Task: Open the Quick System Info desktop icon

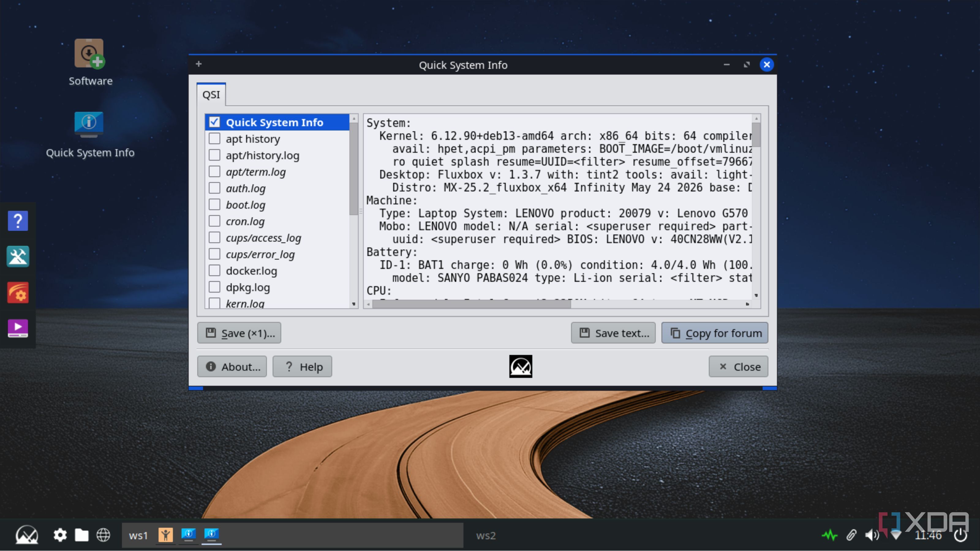Action: tap(90, 135)
